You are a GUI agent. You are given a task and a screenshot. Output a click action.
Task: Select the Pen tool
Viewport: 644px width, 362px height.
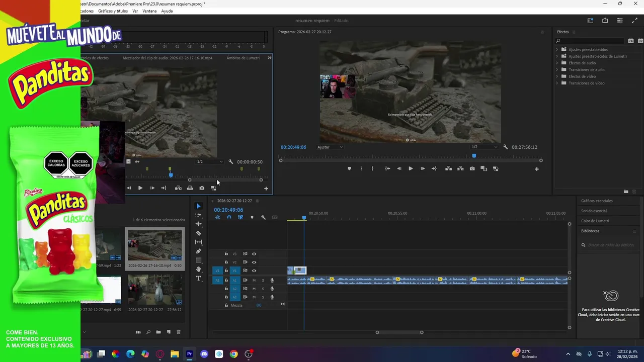[198, 251]
